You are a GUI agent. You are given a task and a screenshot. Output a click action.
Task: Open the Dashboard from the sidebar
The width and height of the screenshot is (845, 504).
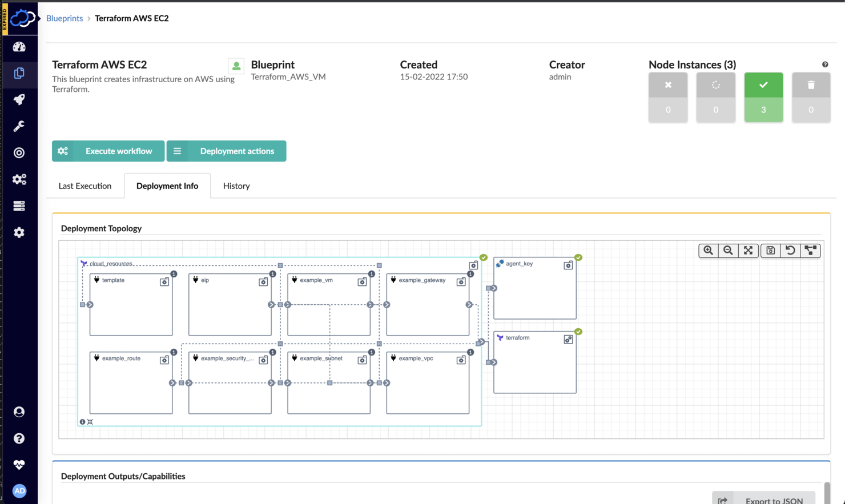(x=19, y=47)
